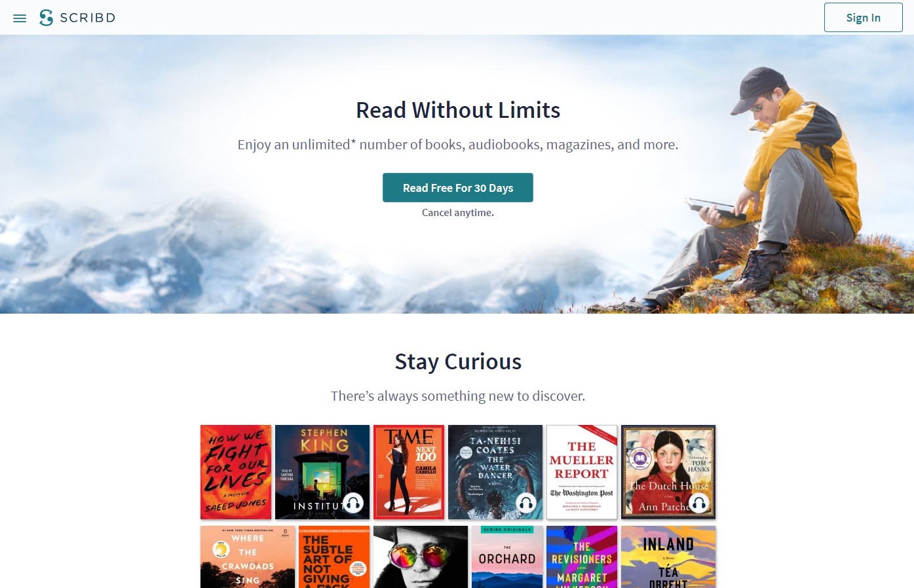
Task: Open The Orchard Scribd Originals cover
Action: click(x=507, y=557)
